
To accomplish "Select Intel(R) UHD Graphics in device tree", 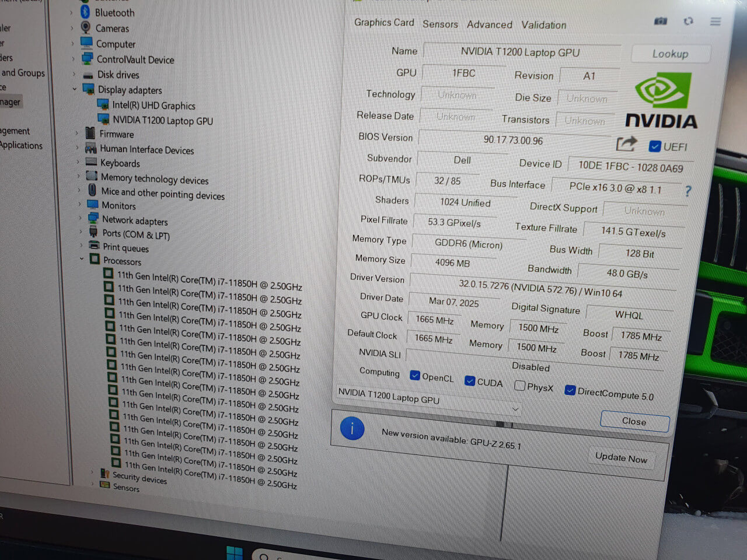I will tap(153, 106).
